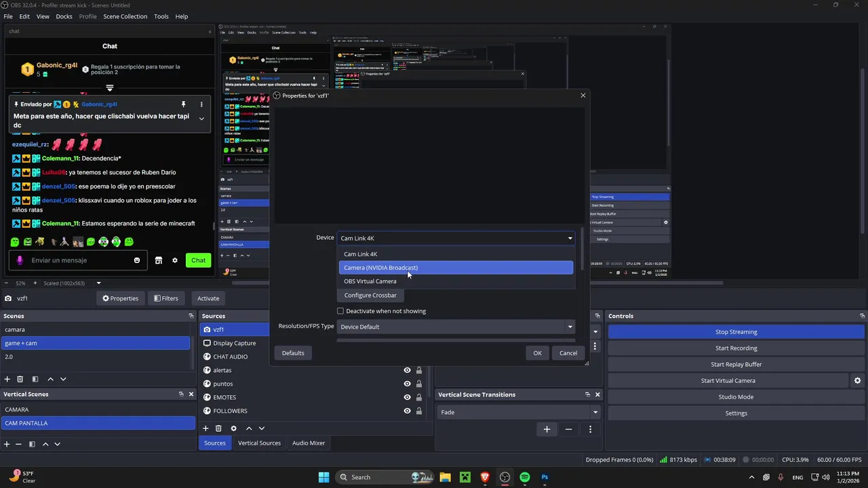
Task: Open the File menu
Action: point(8,16)
